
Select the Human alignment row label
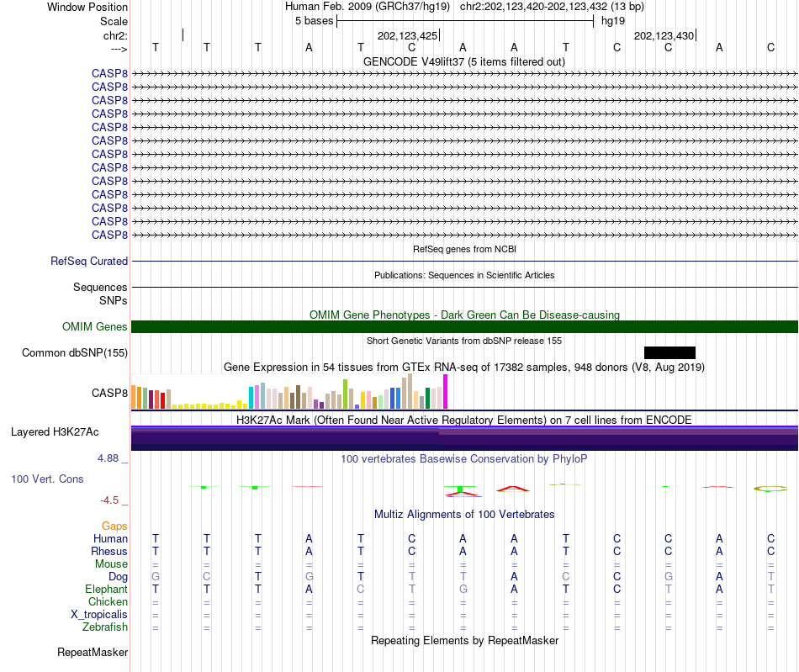(110, 538)
